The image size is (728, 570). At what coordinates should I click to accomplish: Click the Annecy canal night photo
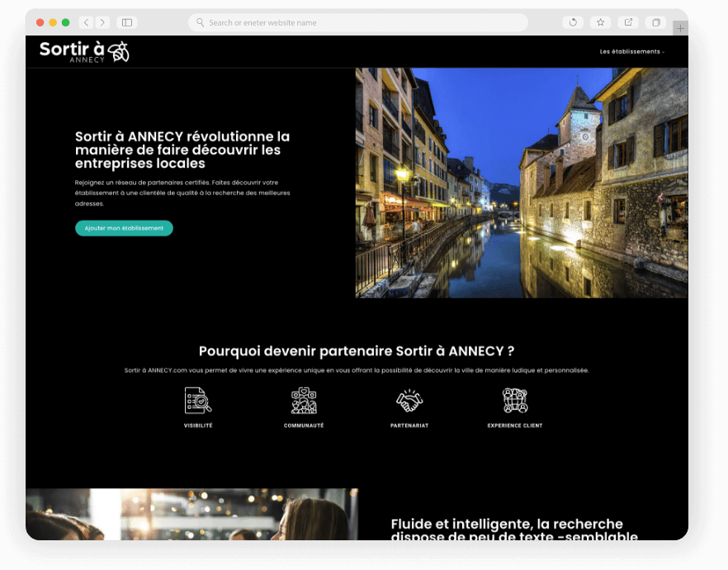point(521,183)
